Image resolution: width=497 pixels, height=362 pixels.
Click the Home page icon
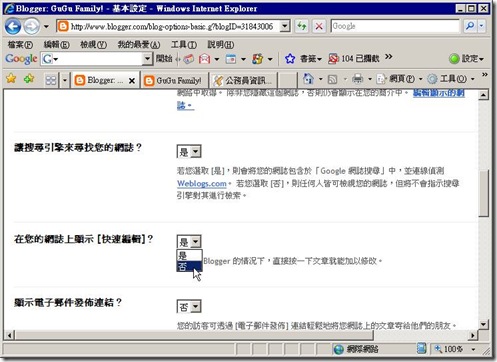[308, 79]
